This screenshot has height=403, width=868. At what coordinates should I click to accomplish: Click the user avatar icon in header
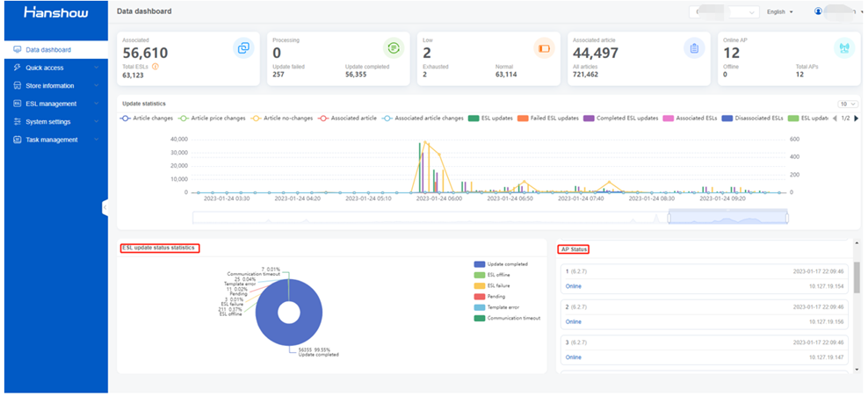[818, 11]
